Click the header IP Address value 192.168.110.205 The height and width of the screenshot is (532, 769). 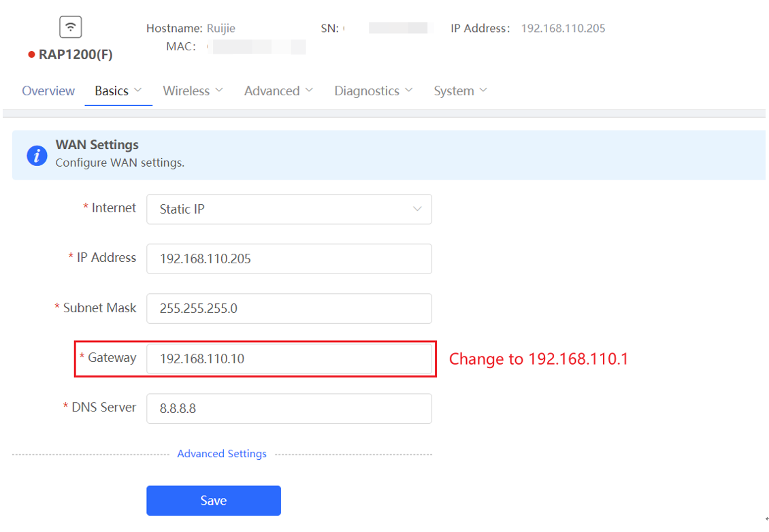pos(563,29)
